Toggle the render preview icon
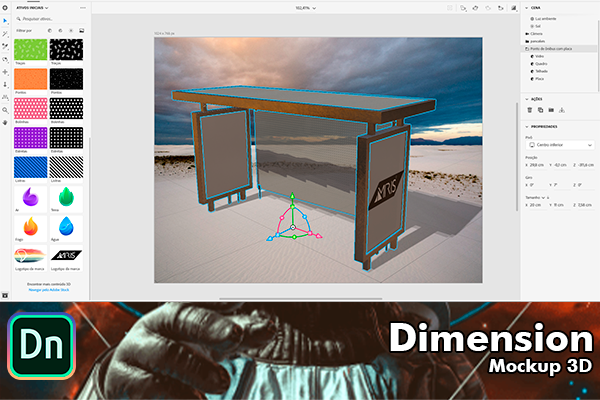 click(514, 8)
